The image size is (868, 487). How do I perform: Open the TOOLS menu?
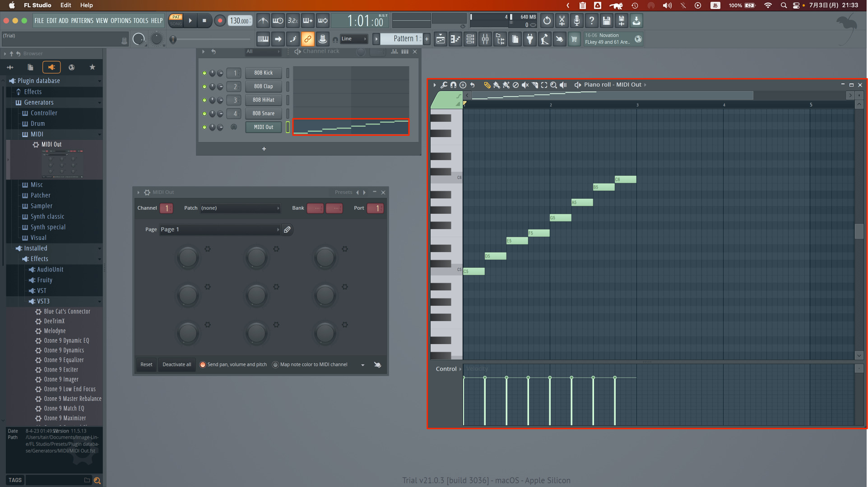point(141,21)
